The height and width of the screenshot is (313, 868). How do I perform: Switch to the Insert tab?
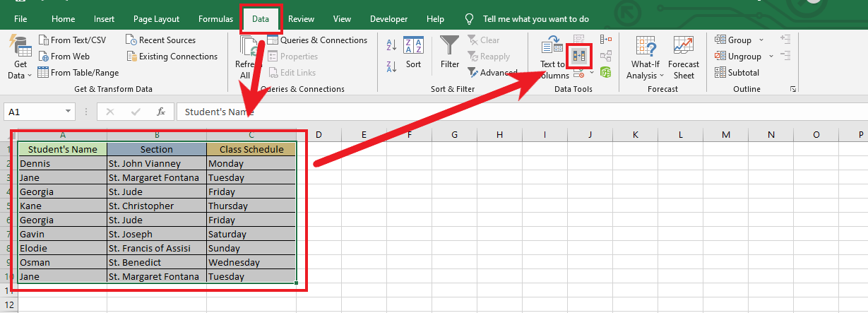(104, 19)
